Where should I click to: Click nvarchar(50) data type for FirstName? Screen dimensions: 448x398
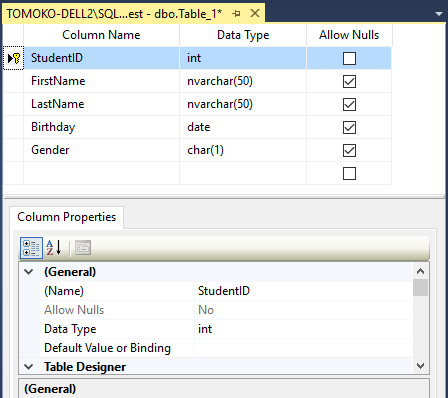(243, 81)
